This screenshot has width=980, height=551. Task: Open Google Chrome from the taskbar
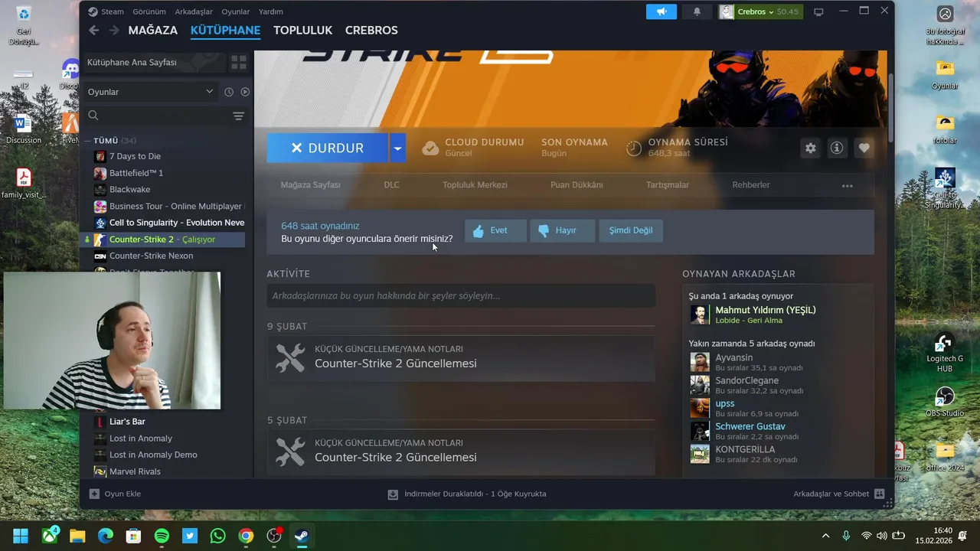[246, 536]
